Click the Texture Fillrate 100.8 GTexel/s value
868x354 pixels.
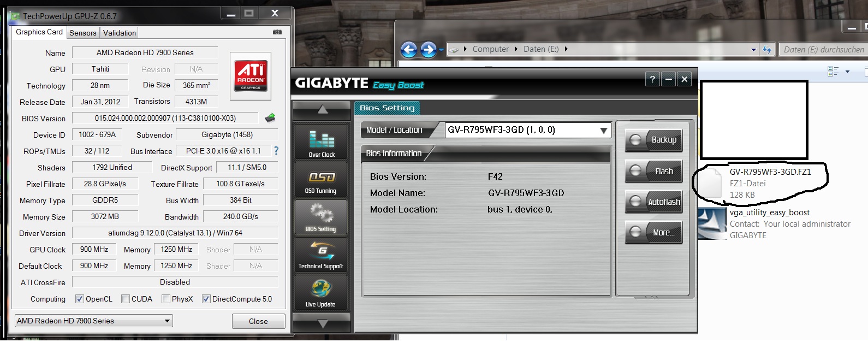(241, 184)
